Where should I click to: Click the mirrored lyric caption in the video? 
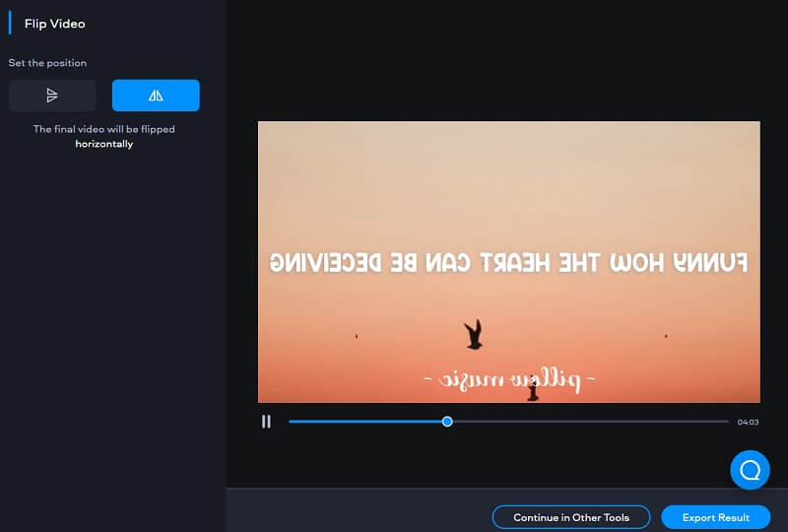pos(508,262)
